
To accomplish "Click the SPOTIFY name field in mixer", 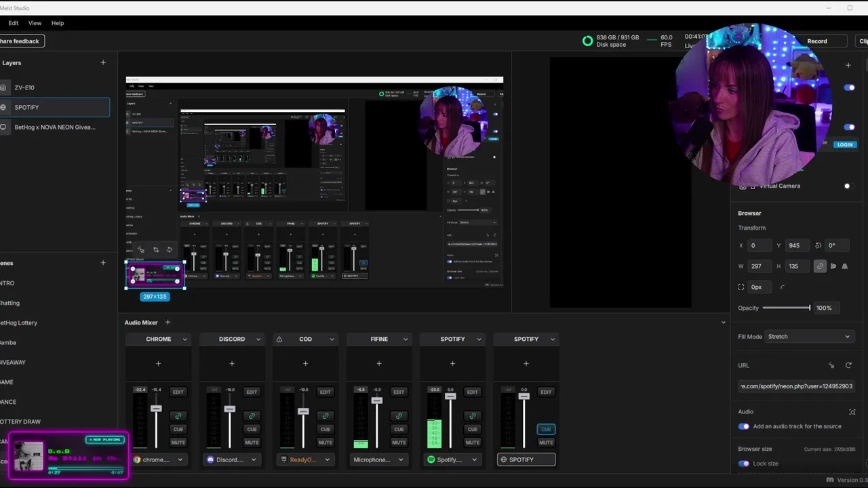I will (526, 460).
